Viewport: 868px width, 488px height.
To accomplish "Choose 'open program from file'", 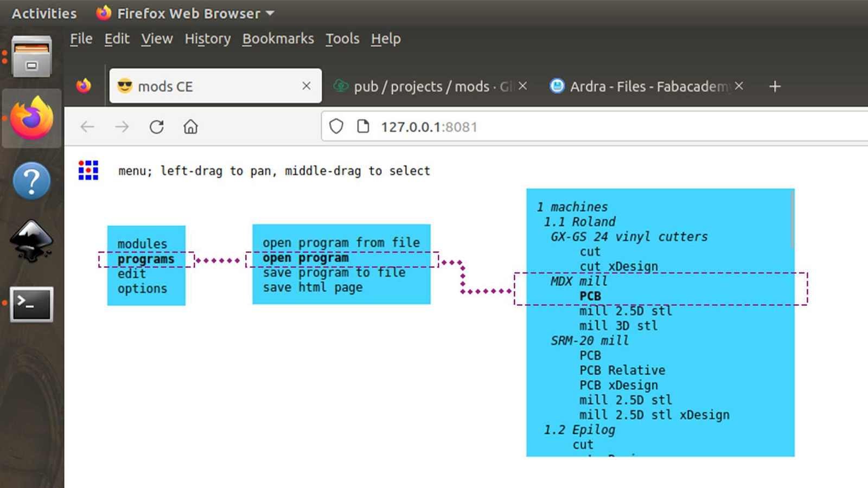I will [x=341, y=243].
